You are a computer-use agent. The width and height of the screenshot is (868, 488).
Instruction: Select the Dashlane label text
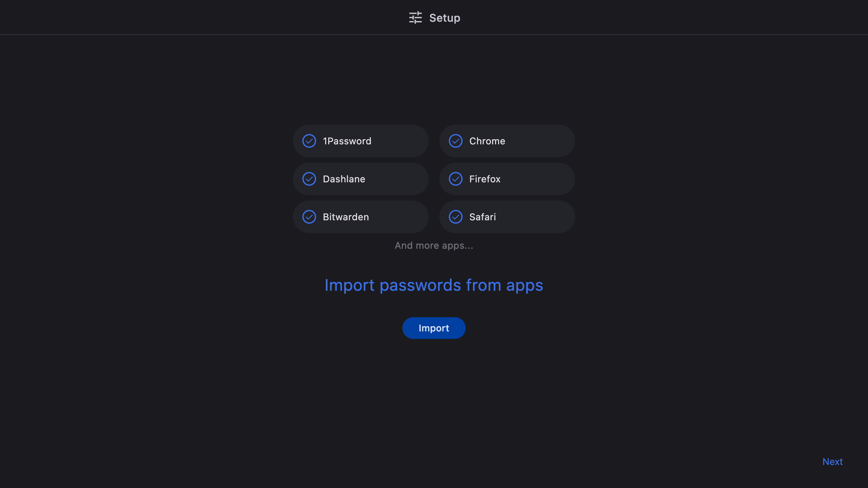(344, 179)
